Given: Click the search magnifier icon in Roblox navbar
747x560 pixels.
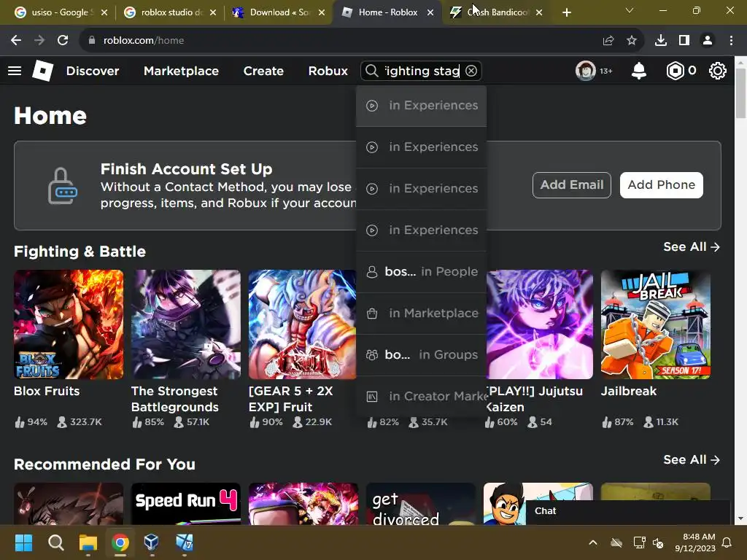Looking at the screenshot, I should (x=371, y=71).
